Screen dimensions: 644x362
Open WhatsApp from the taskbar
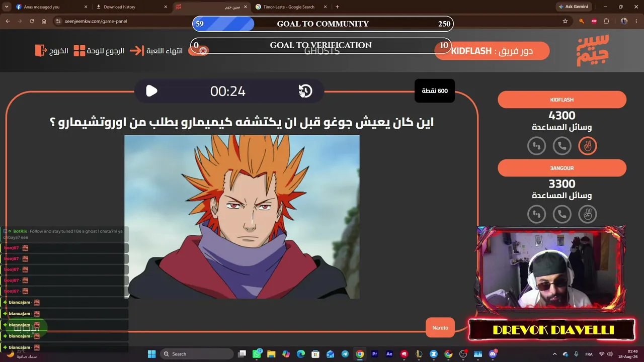click(x=257, y=354)
